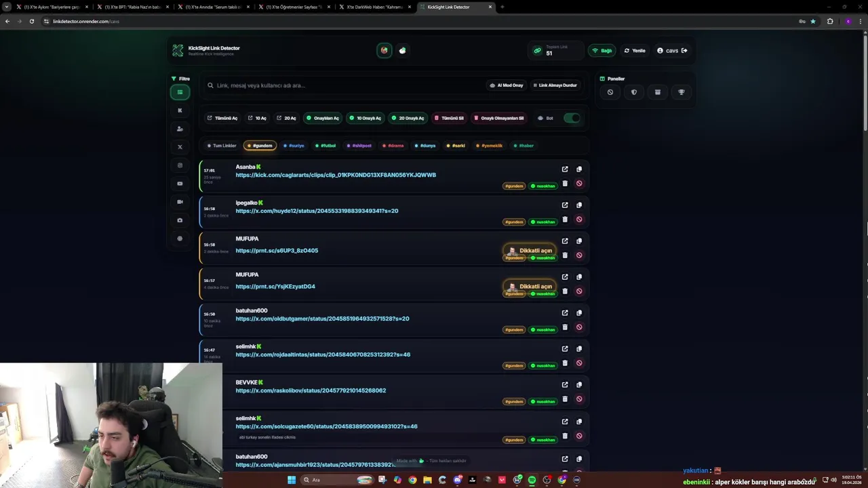Viewport: 868px width, 488px height.
Task: Click the 10 Aç button
Action: [x=257, y=118]
